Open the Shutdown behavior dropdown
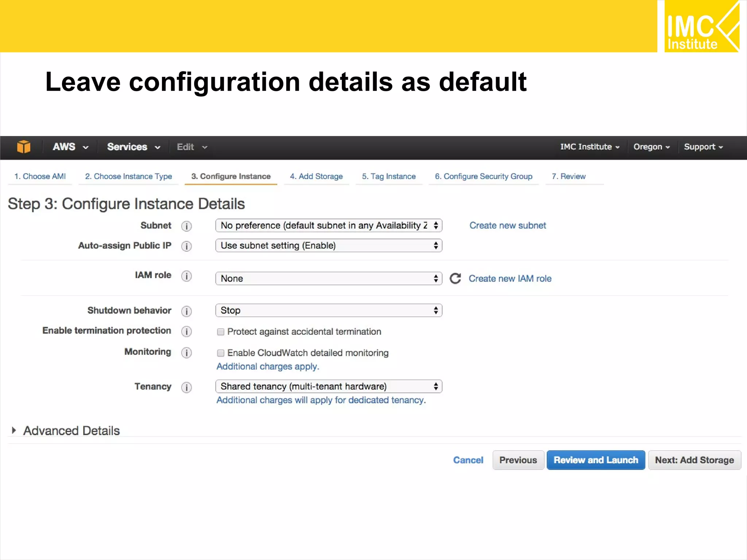Viewport: 747px width, 560px height. point(329,310)
